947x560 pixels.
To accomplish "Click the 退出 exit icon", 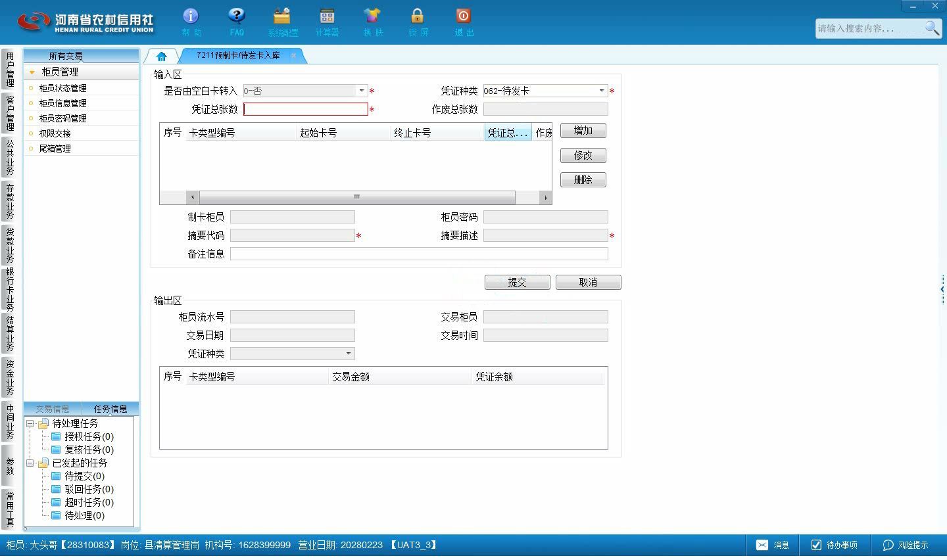I will 463,16.
